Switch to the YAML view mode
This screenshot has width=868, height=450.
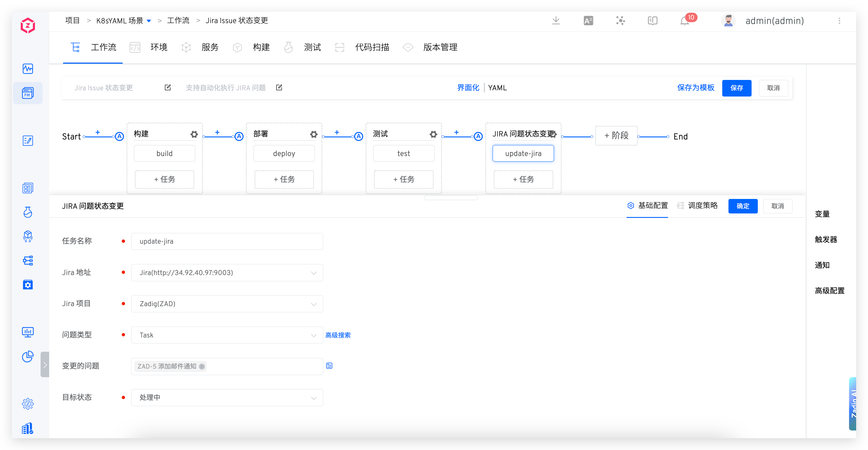498,88
